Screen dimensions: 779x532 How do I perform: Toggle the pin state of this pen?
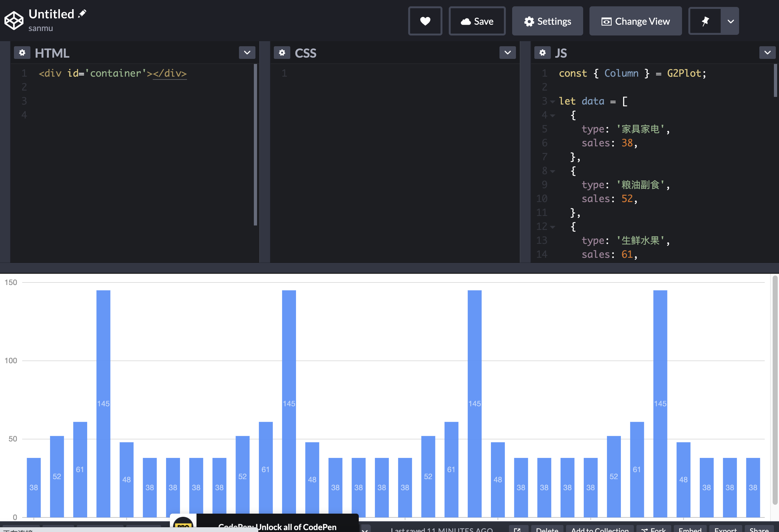coord(705,21)
